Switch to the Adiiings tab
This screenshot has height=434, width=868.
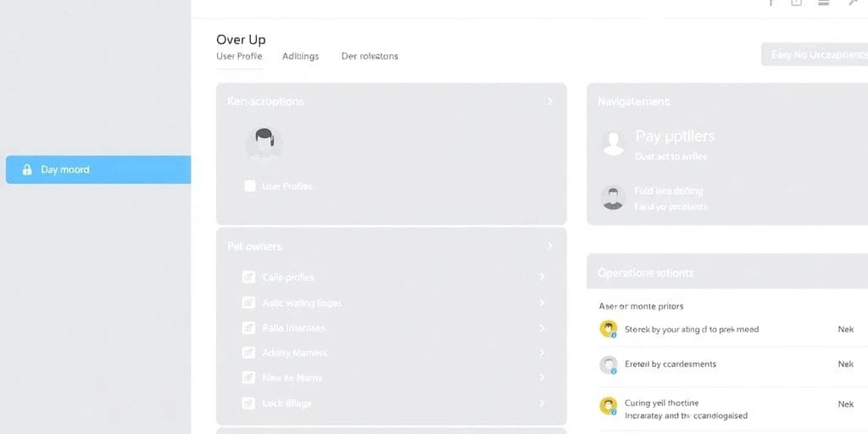tap(301, 56)
